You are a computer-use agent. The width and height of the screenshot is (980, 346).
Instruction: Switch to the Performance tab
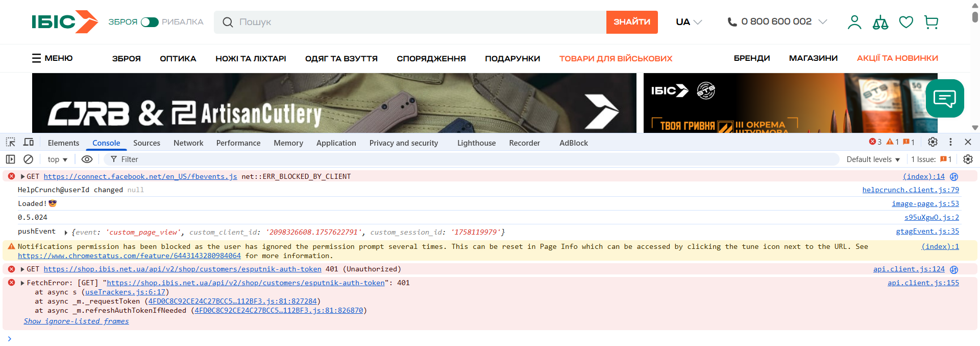(238, 143)
